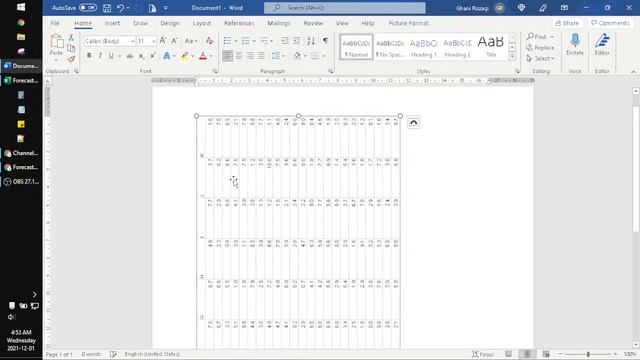Open the Design tab
This screenshot has height=360, width=640.
coord(170,23)
